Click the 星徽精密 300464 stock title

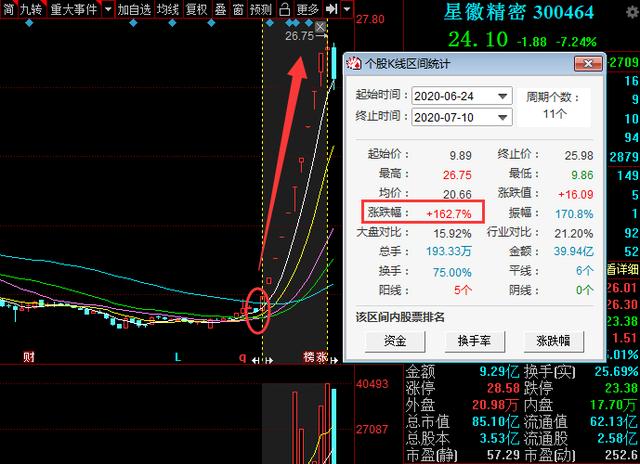click(x=518, y=12)
